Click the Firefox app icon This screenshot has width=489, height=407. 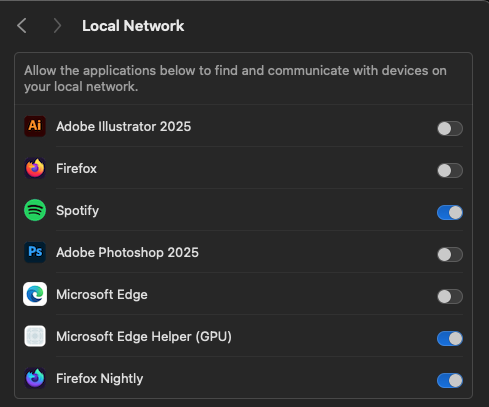pos(35,168)
